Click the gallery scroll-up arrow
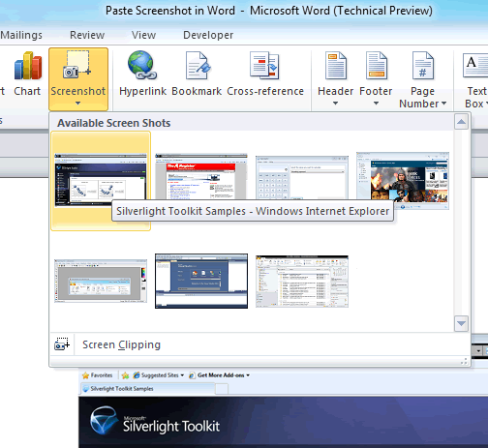The image size is (488, 448). 461,122
